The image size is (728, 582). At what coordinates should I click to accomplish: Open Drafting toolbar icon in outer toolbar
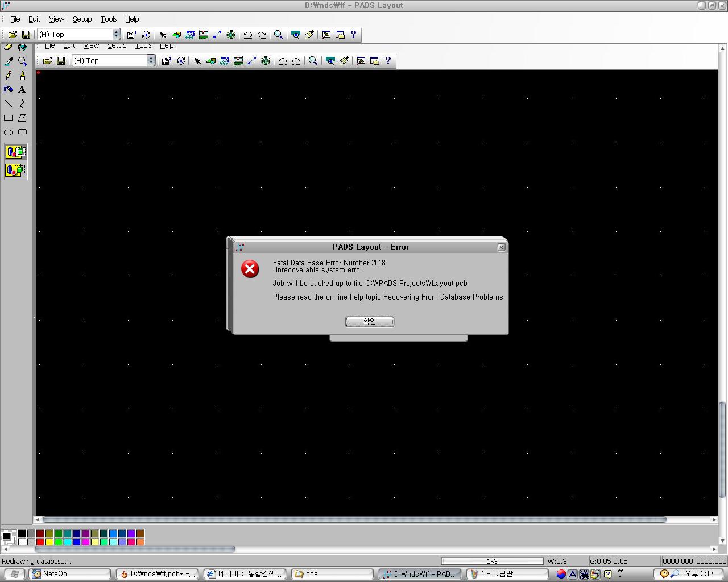pos(176,34)
